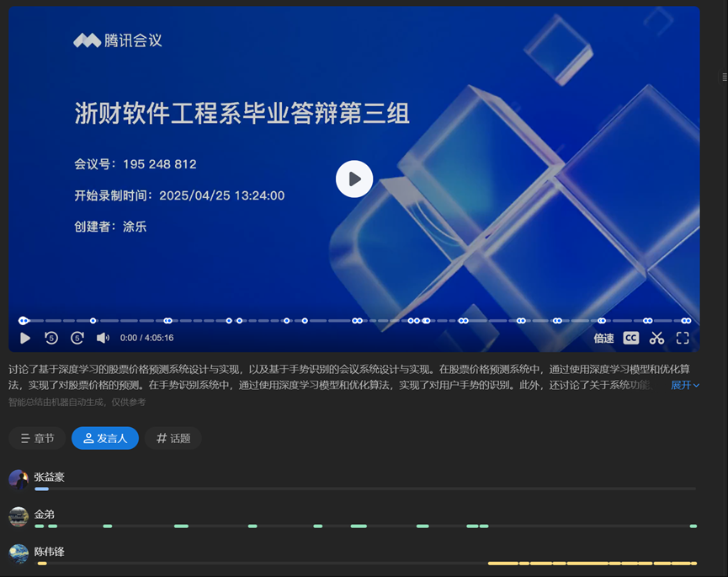Screen dimensions: 728x577
Task: Click the video progress bar start marker
Action: [x=24, y=320]
